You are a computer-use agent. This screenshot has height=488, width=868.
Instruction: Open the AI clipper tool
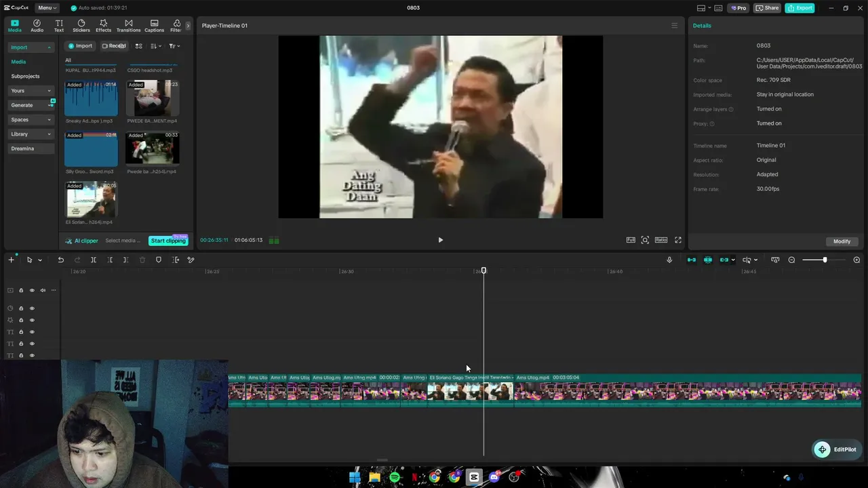point(82,241)
